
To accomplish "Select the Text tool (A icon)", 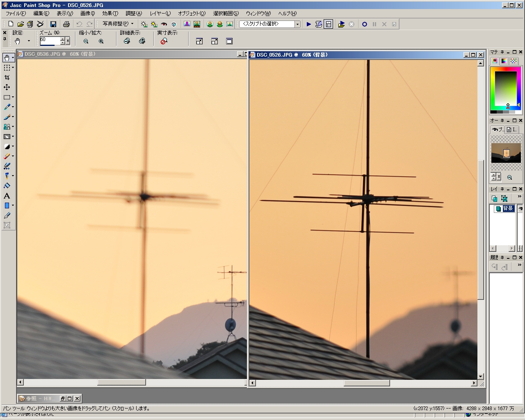I will [7, 196].
